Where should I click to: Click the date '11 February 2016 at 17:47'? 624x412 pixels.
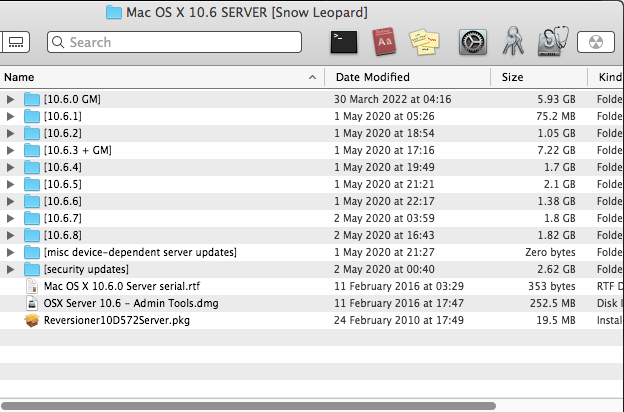(x=399, y=303)
